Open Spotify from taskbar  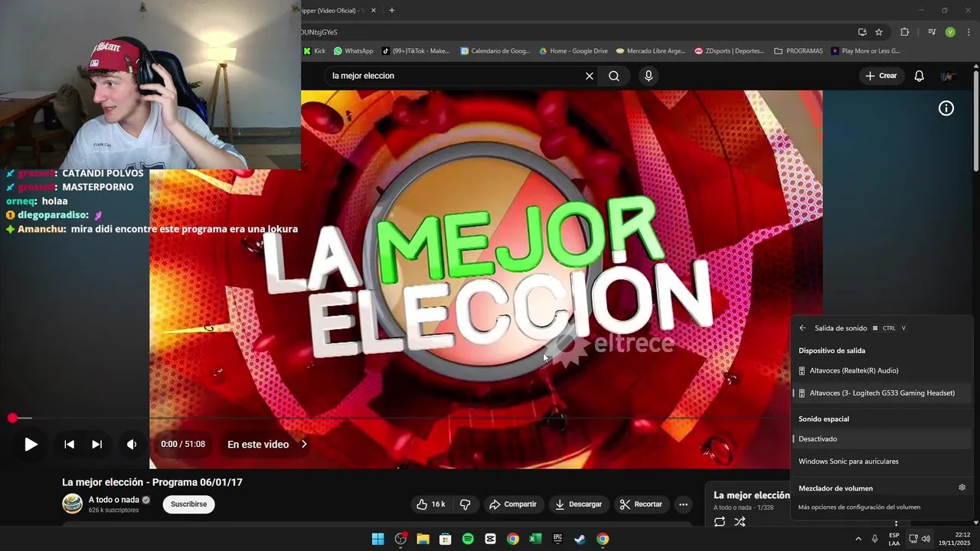click(x=468, y=539)
